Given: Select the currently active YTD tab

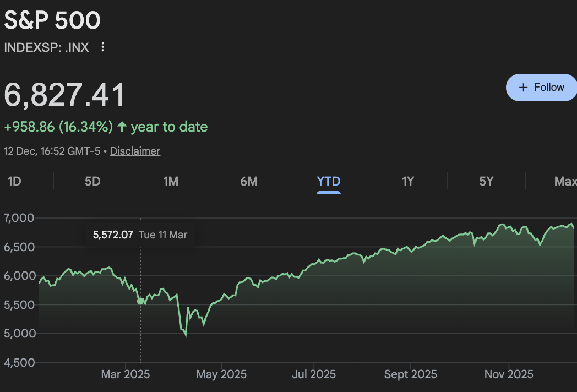Looking at the screenshot, I should click(328, 181).
